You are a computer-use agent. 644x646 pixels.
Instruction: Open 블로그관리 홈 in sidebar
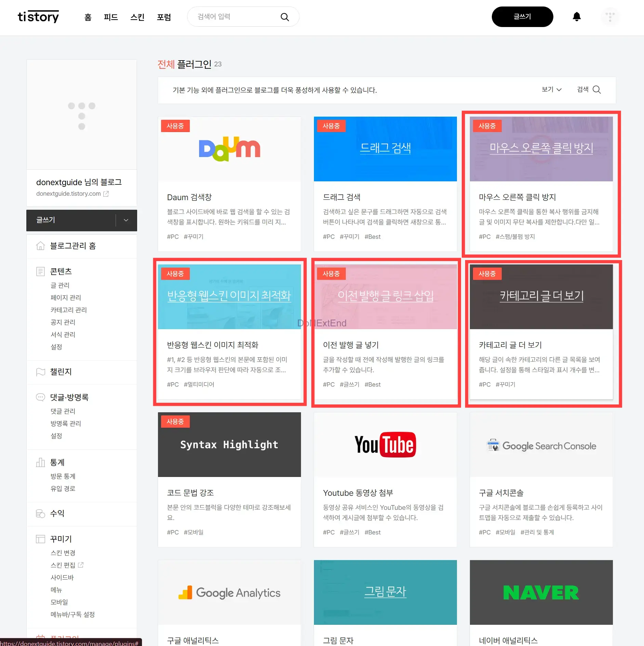[73, 246]
